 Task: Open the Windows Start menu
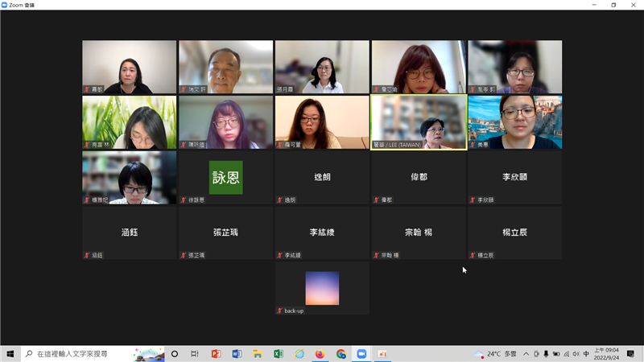pos(10,354)
